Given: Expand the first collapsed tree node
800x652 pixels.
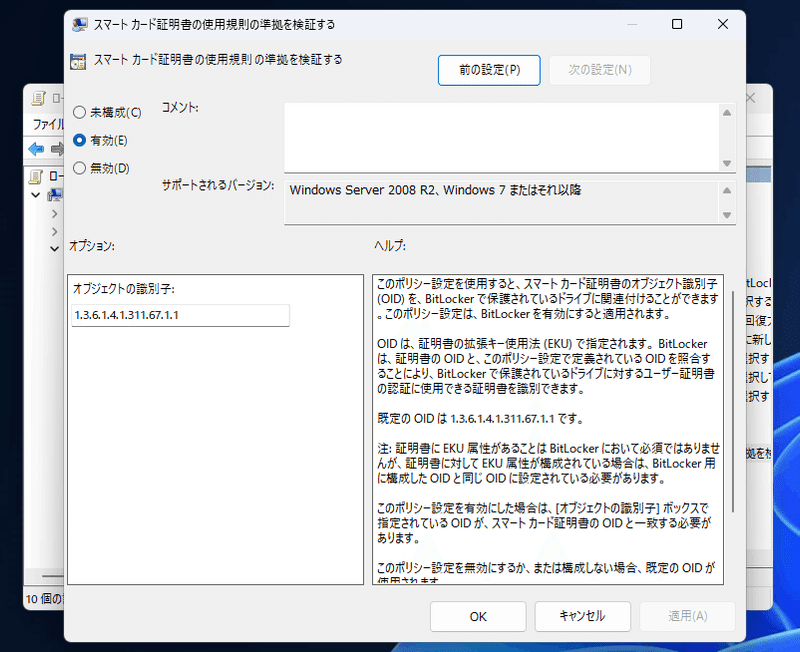Looking at the screenshot, I should tap(54, 214).
